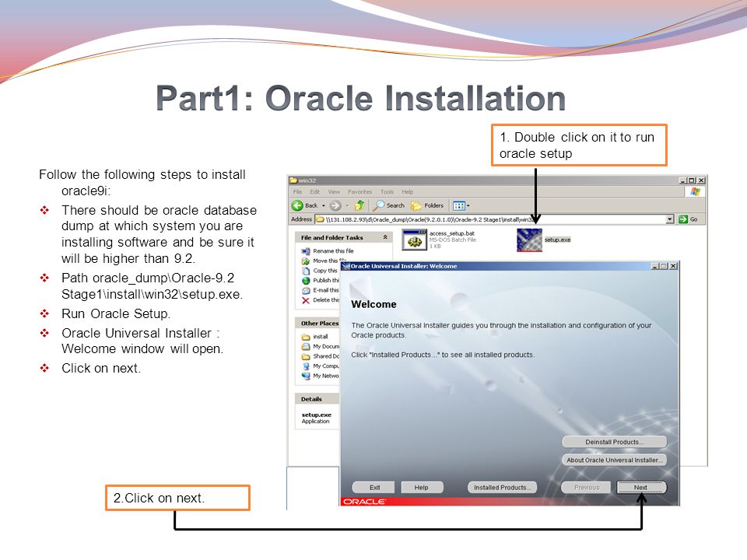The image size is (747, 560).
Task: Click the Next button in Oracle installer
Action: pos(640,487)
